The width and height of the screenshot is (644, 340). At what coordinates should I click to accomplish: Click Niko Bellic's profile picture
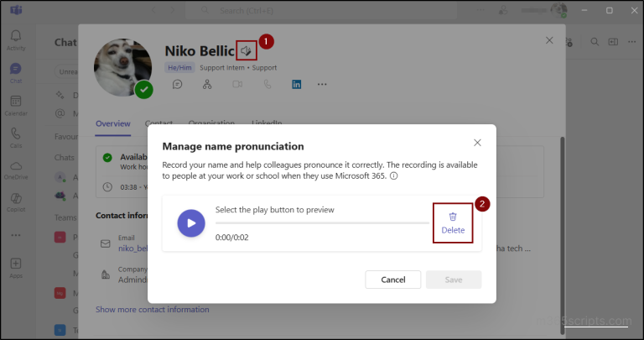tap(122, 67)
